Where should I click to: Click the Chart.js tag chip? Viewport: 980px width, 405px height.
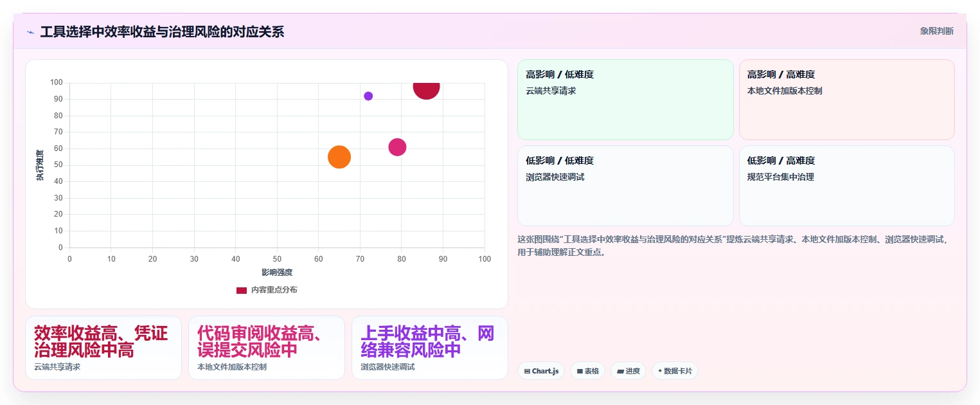[540, 371]
